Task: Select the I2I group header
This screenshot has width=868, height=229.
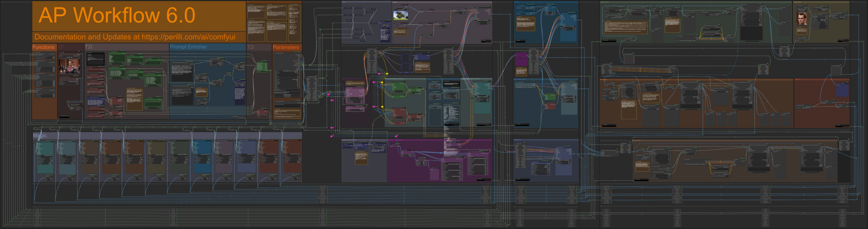Action: [61, 47]
